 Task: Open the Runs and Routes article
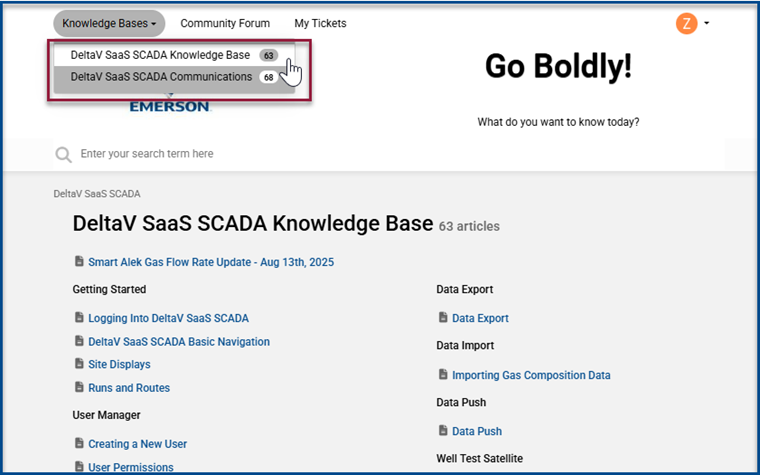pos(129,388)
